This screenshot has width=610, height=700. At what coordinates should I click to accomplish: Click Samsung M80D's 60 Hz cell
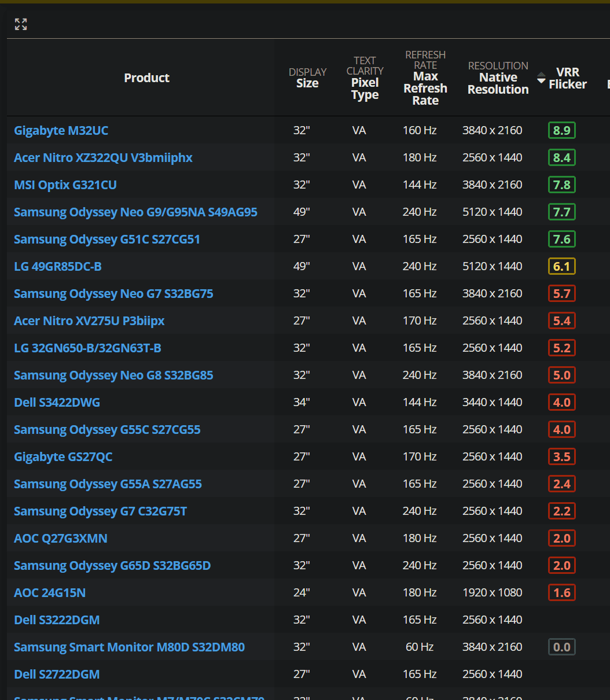coord(420,647)
